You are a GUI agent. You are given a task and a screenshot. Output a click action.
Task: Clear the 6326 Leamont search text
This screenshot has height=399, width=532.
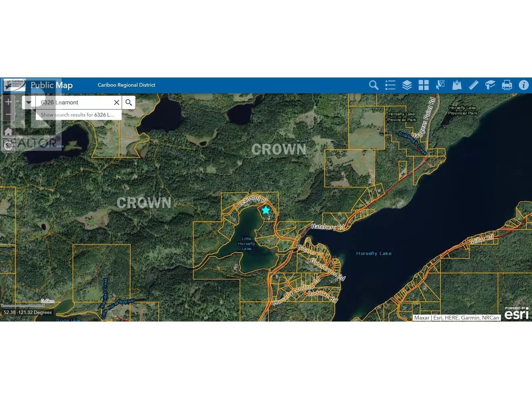[x=116, y=102]
